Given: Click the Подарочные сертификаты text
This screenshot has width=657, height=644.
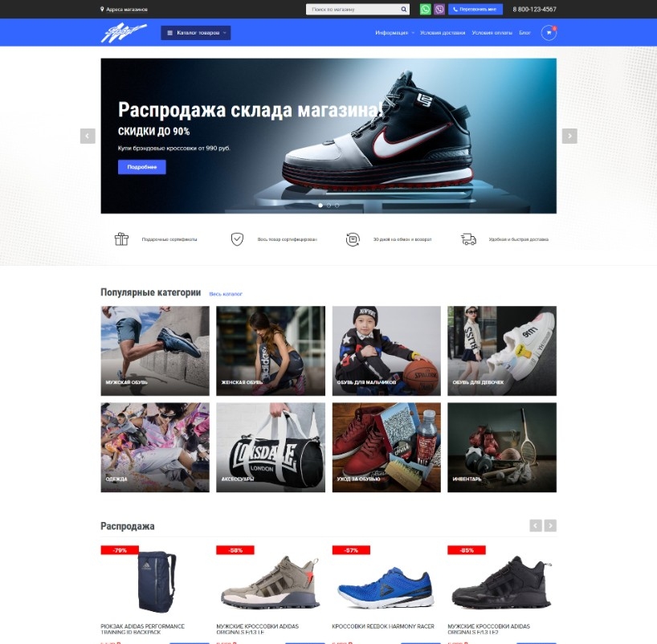Looking at the screenshot, I should click(169, 239).
